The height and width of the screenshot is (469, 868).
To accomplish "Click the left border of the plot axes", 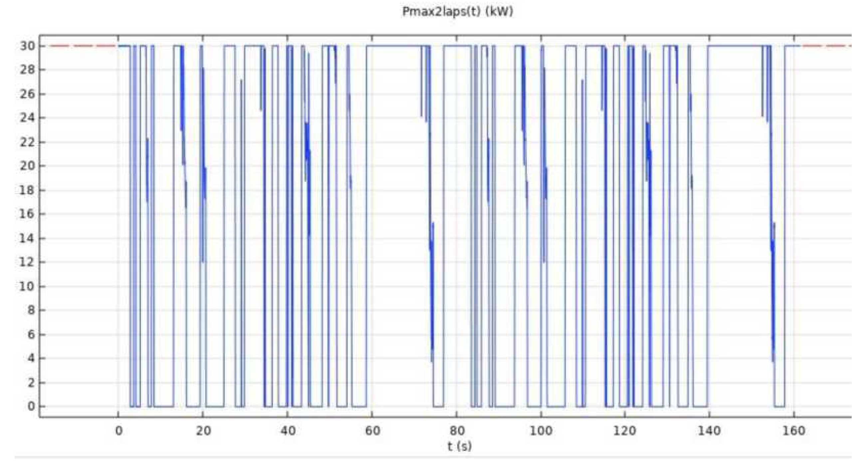I will [x=40, y=219].
